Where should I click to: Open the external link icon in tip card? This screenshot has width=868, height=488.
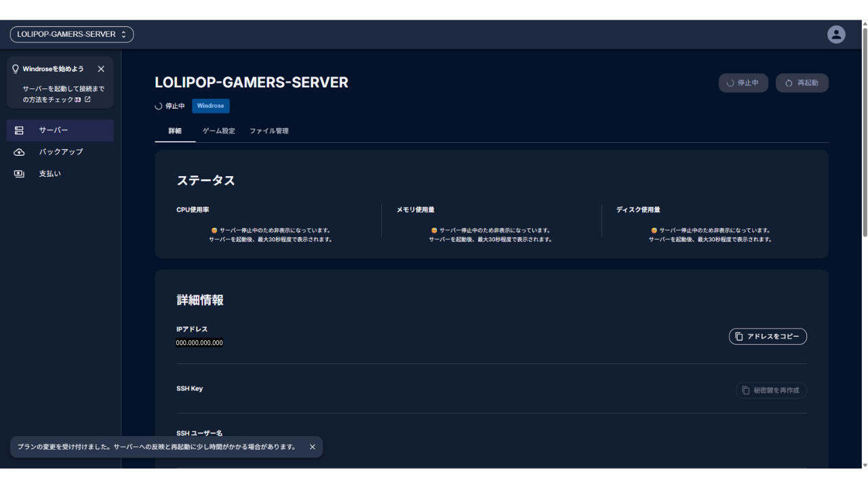click(x=87, y=100)
